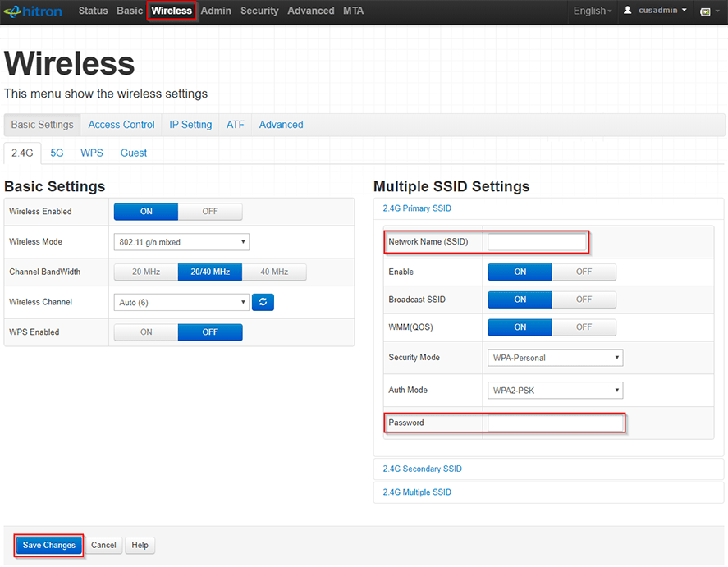Turn Wireless Enabled ON
This screenshot has width=728, height=567.
click(146, 212)
